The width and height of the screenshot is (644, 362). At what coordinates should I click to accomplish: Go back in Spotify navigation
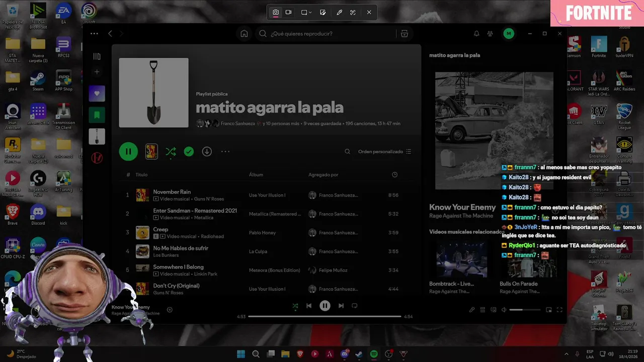pos(110,34)
